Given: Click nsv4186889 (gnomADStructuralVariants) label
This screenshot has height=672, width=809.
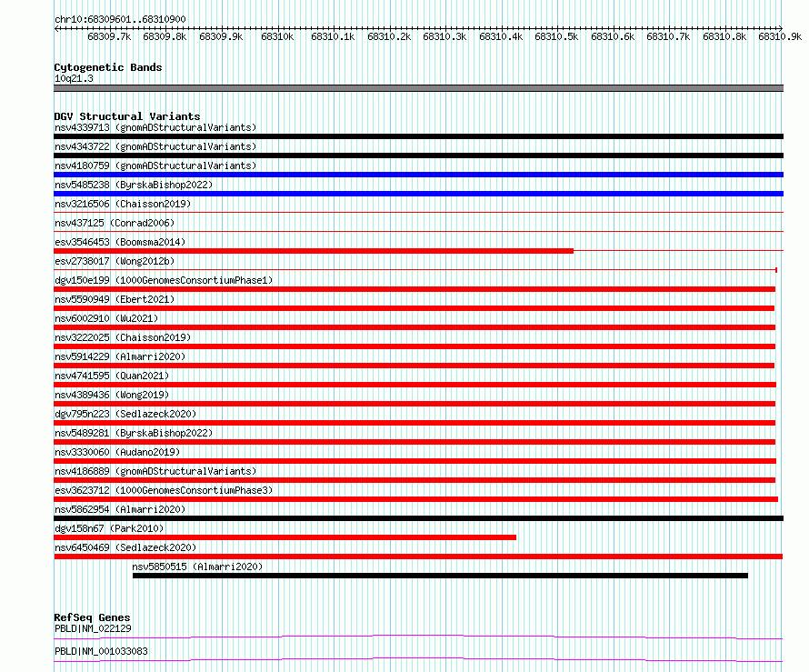Looking at the screenshot, I should 155,471.
